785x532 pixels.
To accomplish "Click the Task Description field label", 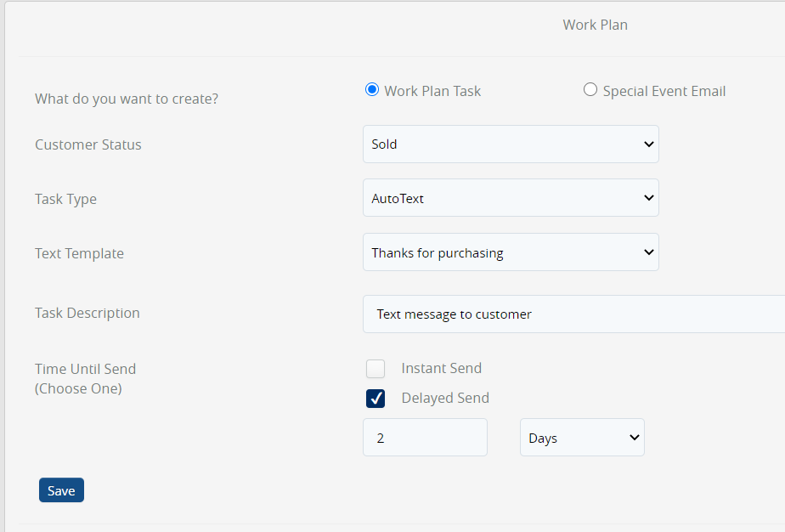I will pyautogui.click(x=88, y=313).
